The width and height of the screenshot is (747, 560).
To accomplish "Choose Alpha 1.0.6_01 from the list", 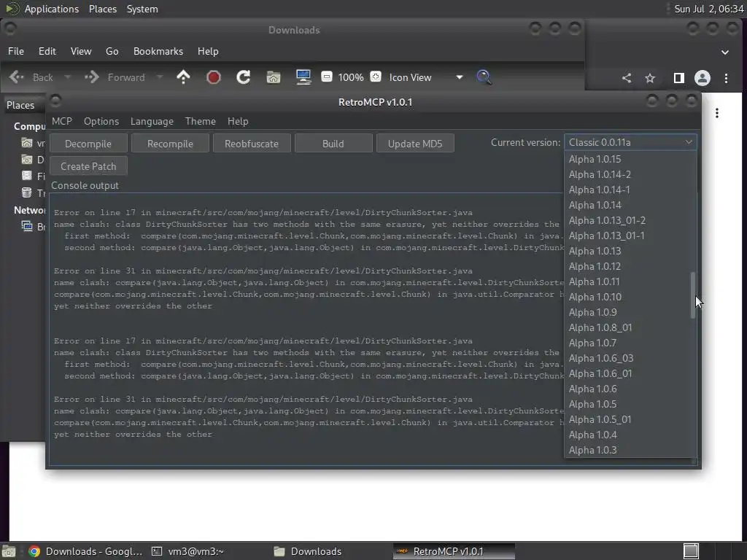I will (628, 373).
